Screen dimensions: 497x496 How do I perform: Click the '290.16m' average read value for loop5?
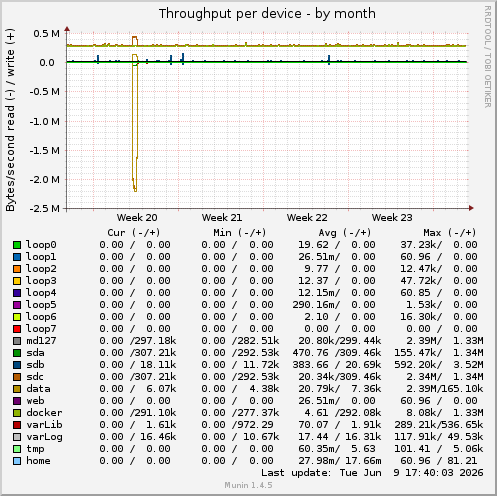pos(314,305)
